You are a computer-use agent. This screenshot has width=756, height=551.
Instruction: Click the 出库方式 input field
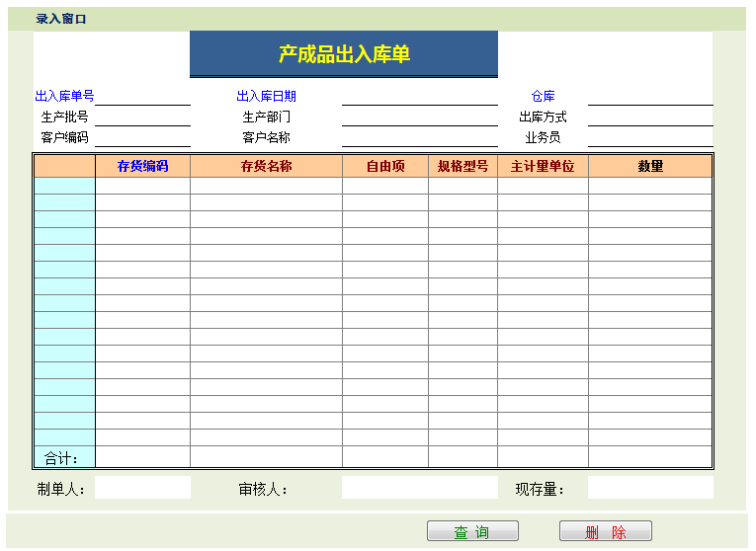[x=650, y=117]
